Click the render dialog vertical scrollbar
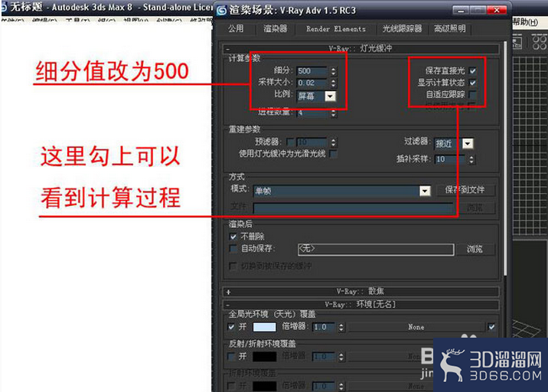Viewport: 548px width, 392px height. pyautogui.click(x=505, y=159)
